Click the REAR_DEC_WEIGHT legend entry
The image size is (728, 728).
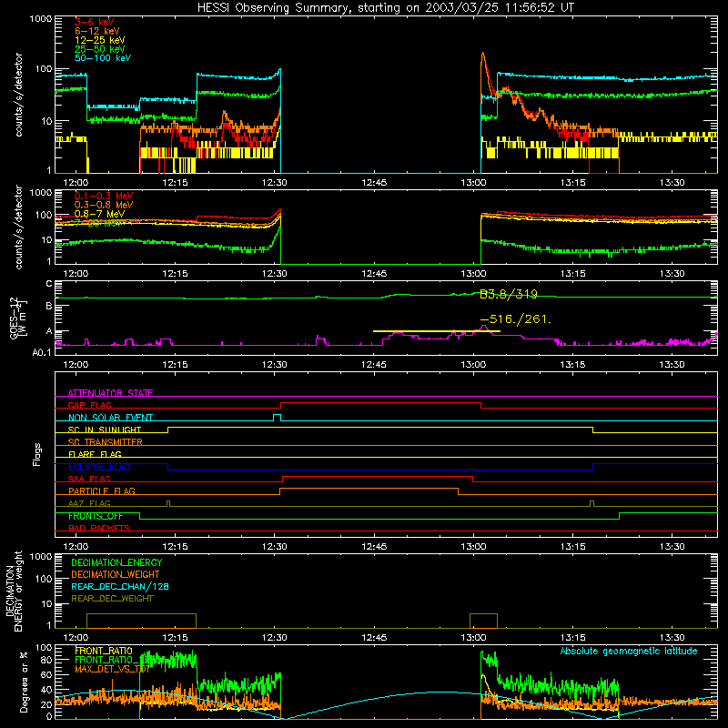click(112, 599)
